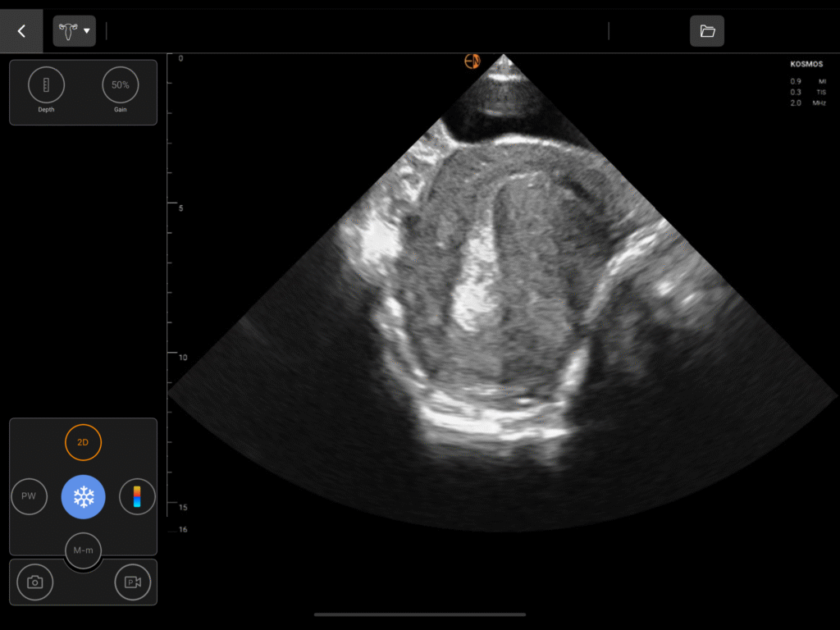Screen dimensions: 840x630
Task: Switch to M-mode imaging
Action: tap(83, 550)
